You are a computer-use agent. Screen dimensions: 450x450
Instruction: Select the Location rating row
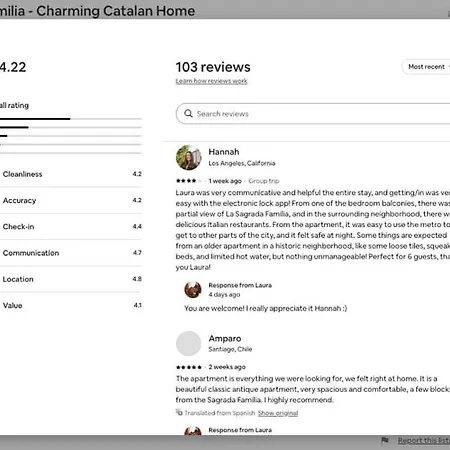pos(71,279)
